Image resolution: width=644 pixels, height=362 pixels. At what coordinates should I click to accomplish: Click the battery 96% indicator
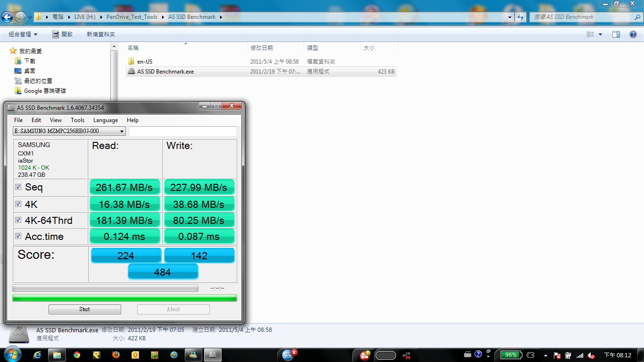[x=511, y=355]
